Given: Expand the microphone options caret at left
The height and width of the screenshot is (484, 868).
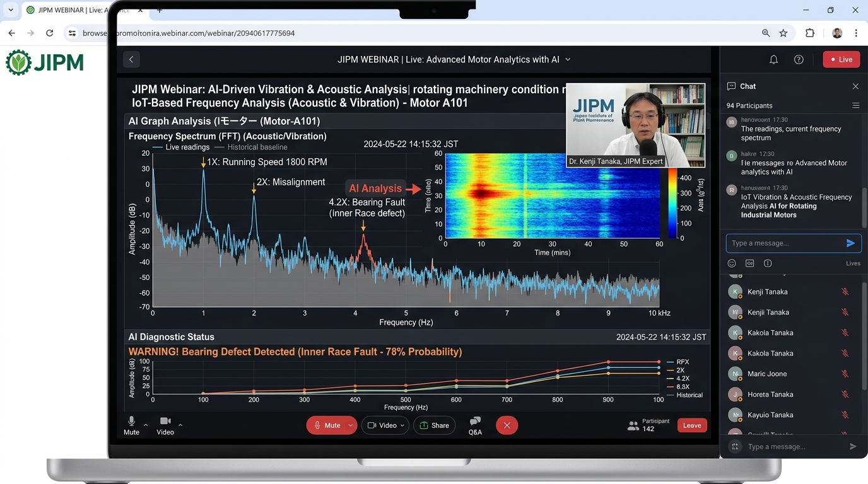Looking at the screenshot, I should [146, 425].
